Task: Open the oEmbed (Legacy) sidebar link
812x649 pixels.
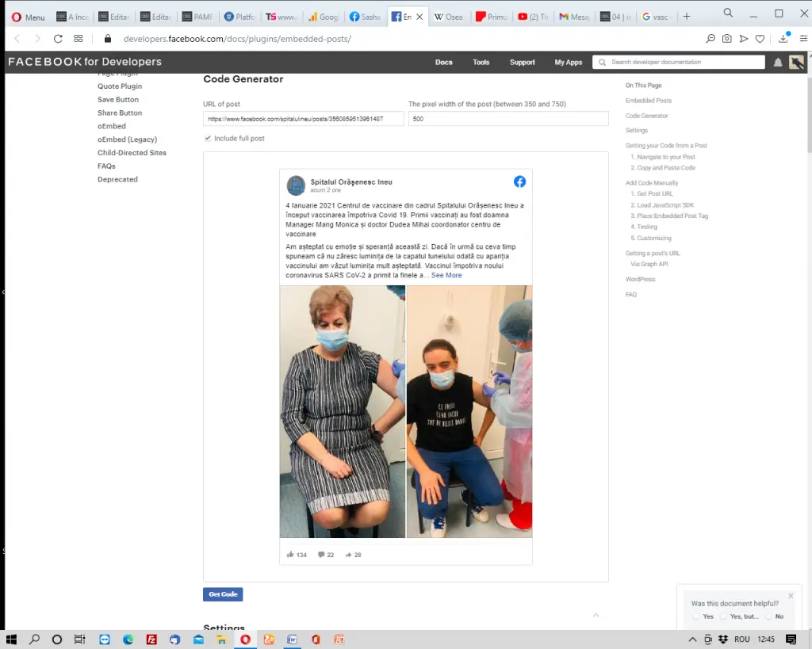Action: (x=127, y=139)
